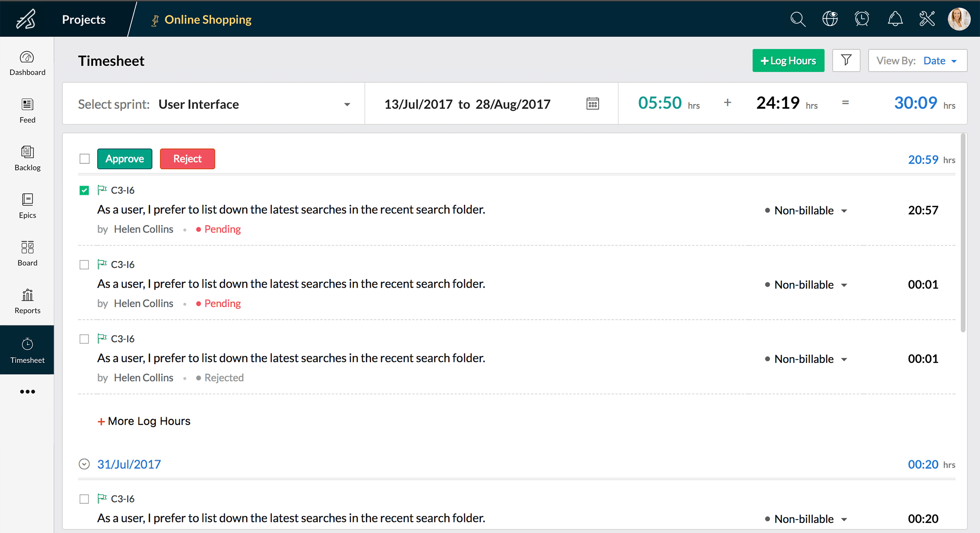Open Non-billable dropdown for Pending 00:01 entry
Screen dimensions: 980x533
806,284
